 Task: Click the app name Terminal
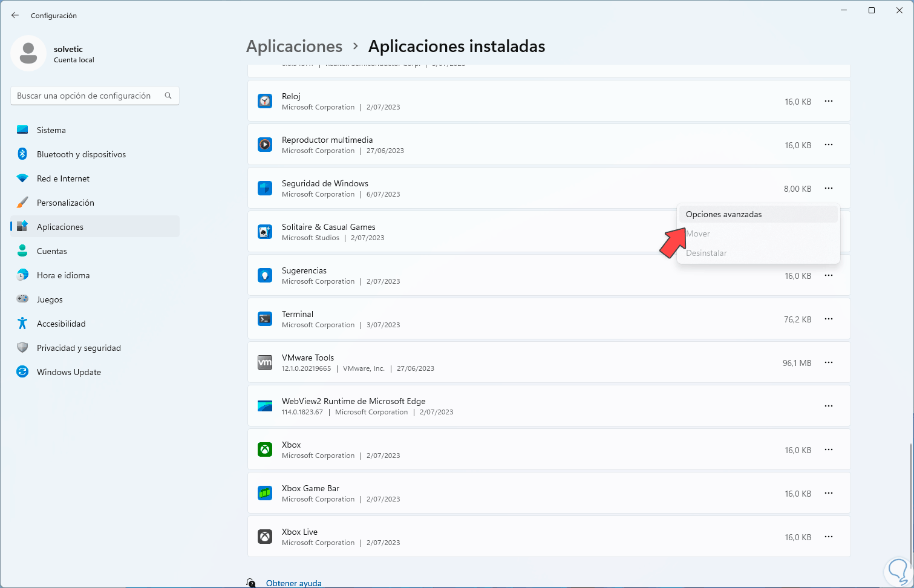pos(298,314)
